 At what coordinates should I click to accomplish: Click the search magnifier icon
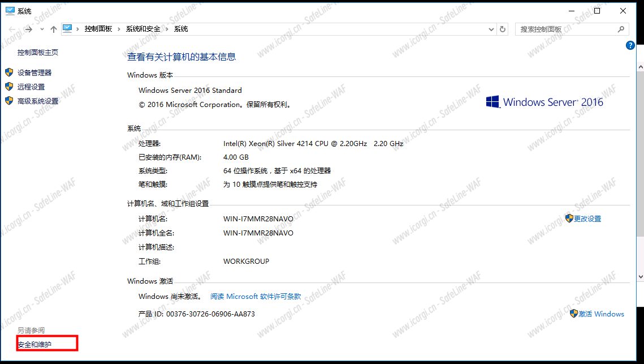(621, 29)
